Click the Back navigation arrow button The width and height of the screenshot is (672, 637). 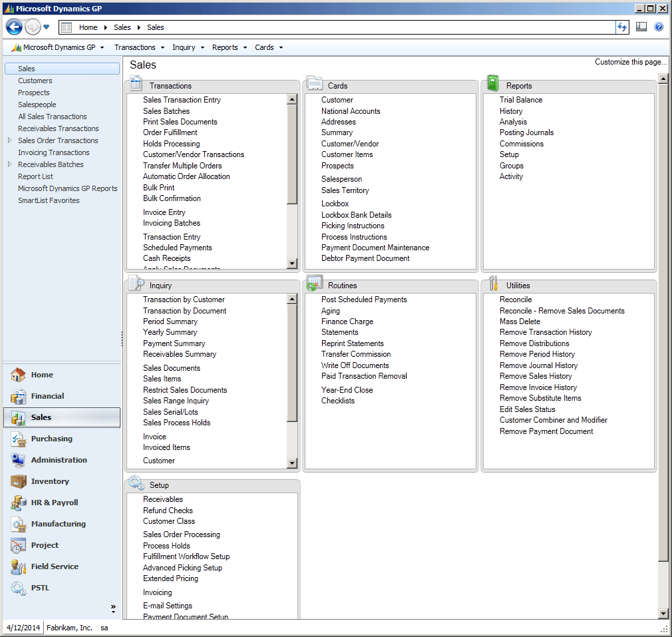[14, 27]
